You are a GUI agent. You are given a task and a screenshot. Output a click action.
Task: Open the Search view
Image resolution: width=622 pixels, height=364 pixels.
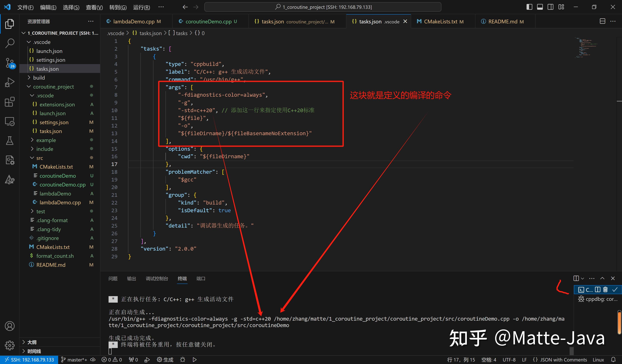pyautogui.click(x=10, y=43)
